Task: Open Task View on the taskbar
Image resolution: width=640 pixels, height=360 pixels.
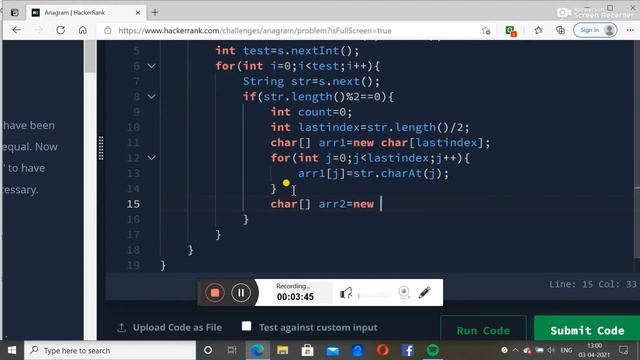Action: (x=232, y=350)
